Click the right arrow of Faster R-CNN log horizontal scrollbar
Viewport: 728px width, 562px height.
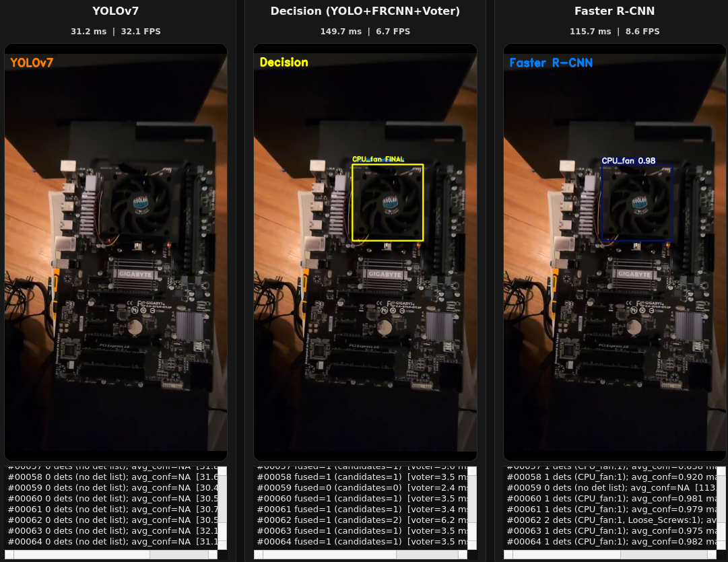tap(713, 555)
